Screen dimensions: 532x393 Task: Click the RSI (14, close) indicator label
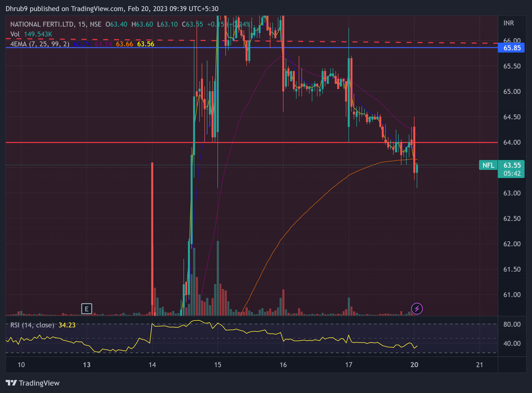[x=32, y=325]
